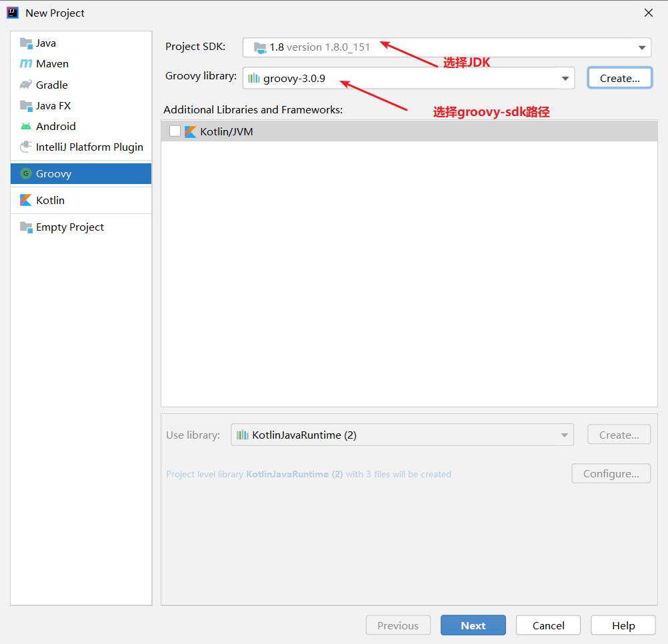This screenshot has height=644, width=668.
Task: Open Help for this dialog
Action: click(623, 625)
